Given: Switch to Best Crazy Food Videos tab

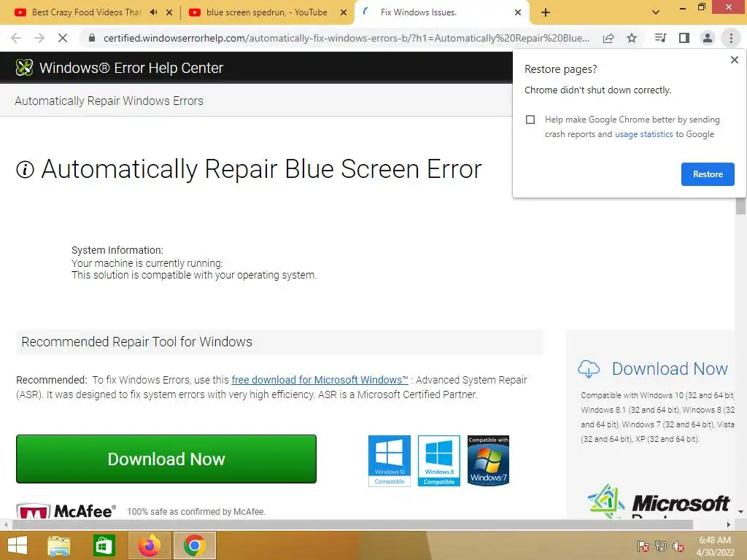Looking at the screenshot, I should [x=87, y=12].
